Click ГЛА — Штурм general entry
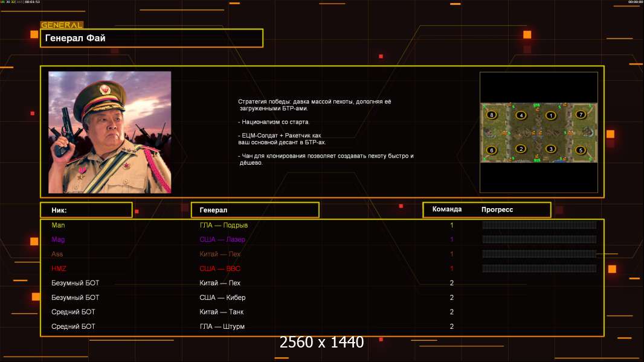This screenshot has width=644, height=362. pyautogui.click(x=222, y=327)
